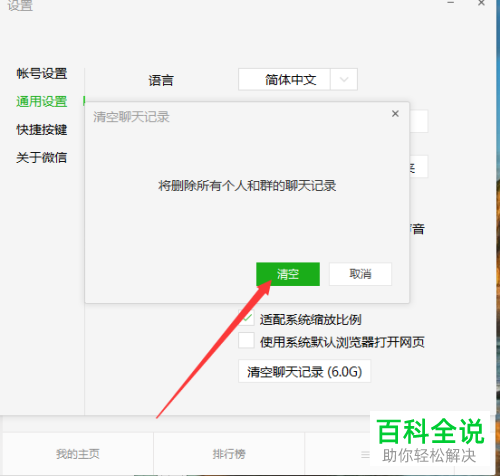Image resolution: width=500 pixels, height=476 pixels.
Task: Close the 清空聊天记录 dialog
Action: pos(395,114)
